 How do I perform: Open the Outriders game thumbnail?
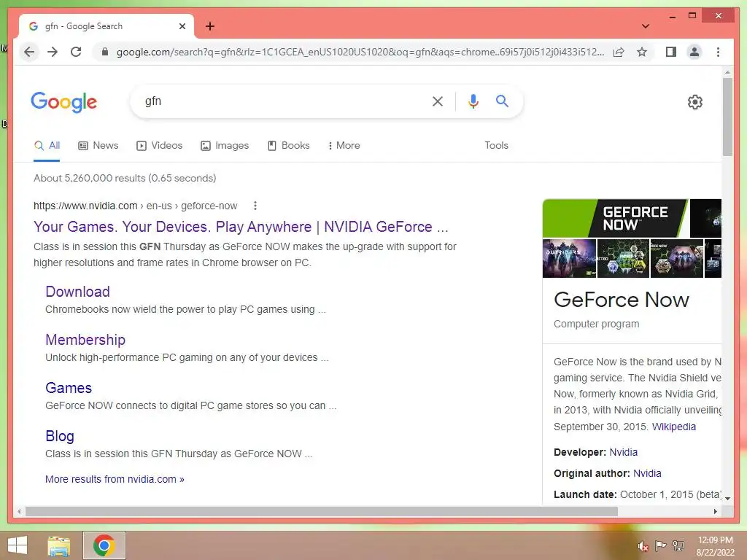click(569, 258)
